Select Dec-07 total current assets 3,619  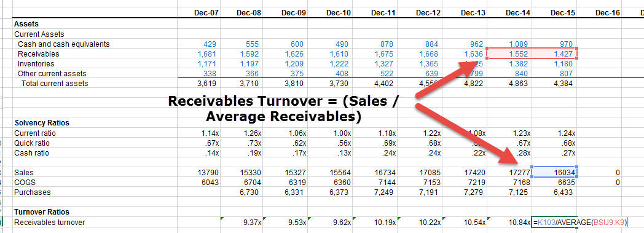coord(200,84)
